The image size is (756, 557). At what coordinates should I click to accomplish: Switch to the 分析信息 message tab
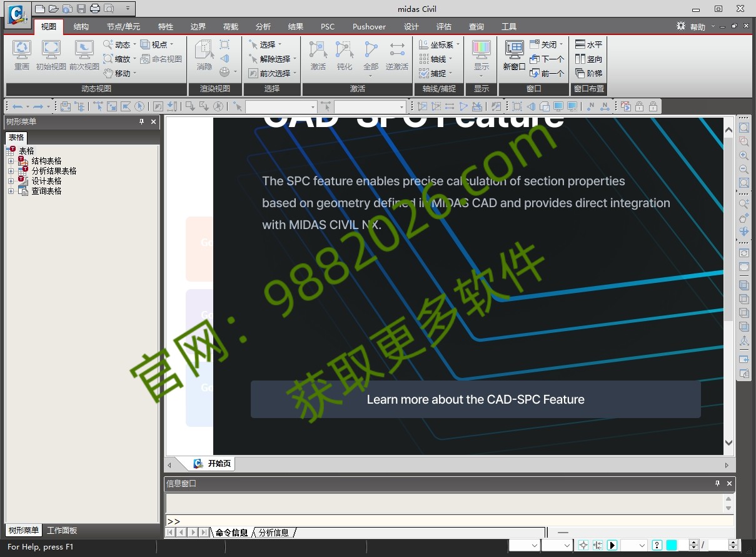(274, 533)
